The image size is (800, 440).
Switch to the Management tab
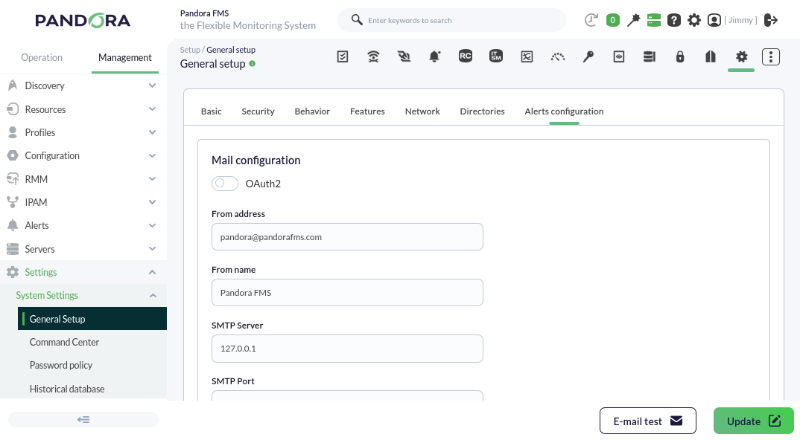[x=125, y=57]
